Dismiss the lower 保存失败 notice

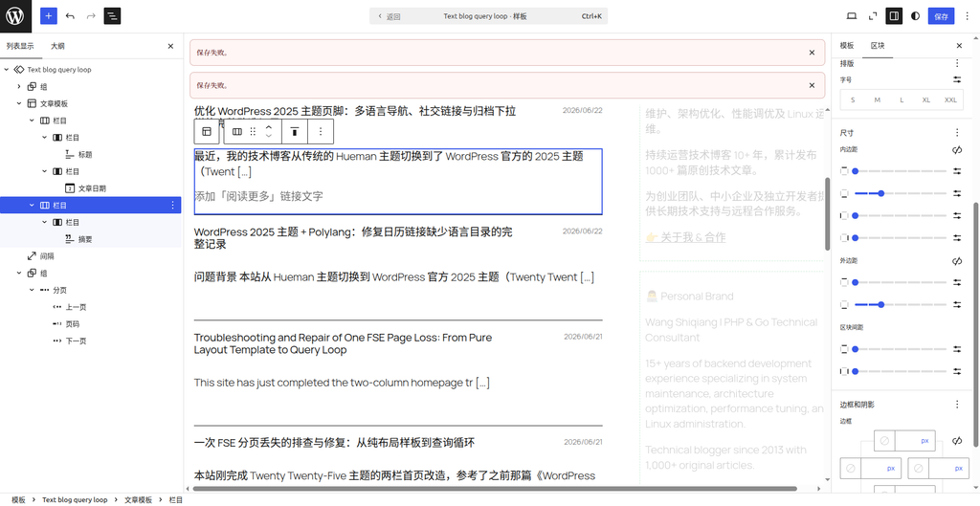pos(812,85)
